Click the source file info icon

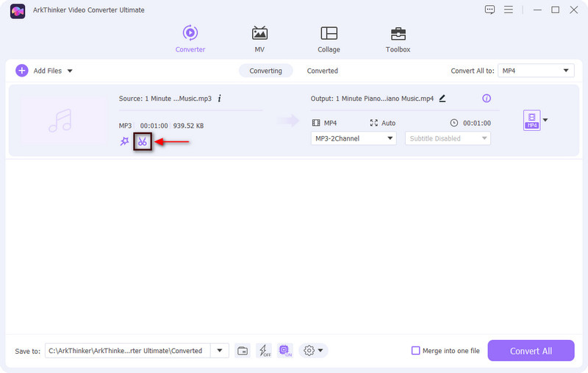pyautogui.click(x=219, y=99)
